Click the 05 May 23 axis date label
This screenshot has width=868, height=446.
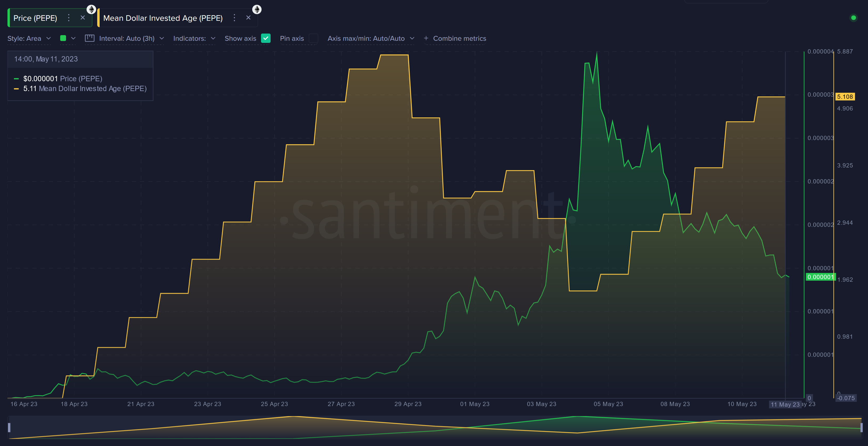(608, 404)
